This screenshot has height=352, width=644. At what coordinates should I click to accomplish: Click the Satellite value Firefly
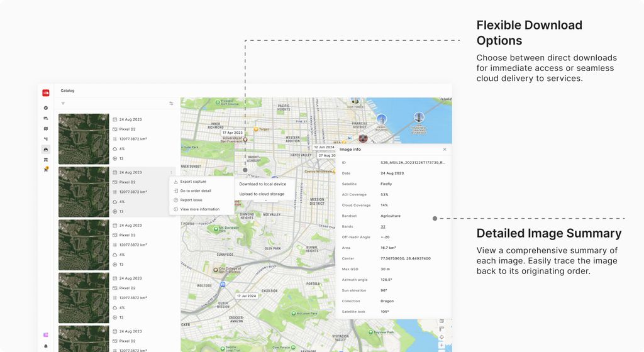386,184
